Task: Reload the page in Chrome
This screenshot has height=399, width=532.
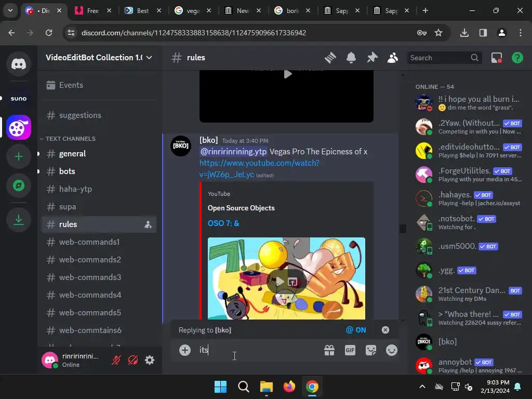Action: (x=49, y=33)
